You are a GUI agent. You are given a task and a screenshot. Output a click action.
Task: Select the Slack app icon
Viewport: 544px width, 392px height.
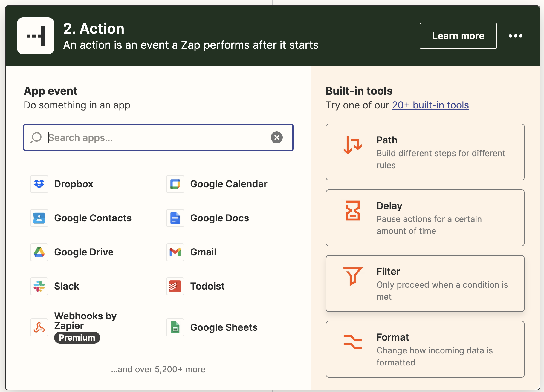39,286
